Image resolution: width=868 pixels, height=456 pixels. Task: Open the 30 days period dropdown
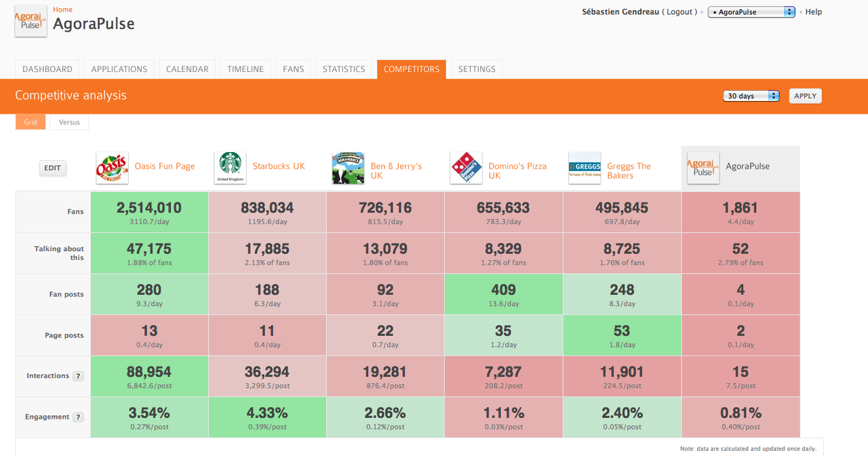coord(751,96)
